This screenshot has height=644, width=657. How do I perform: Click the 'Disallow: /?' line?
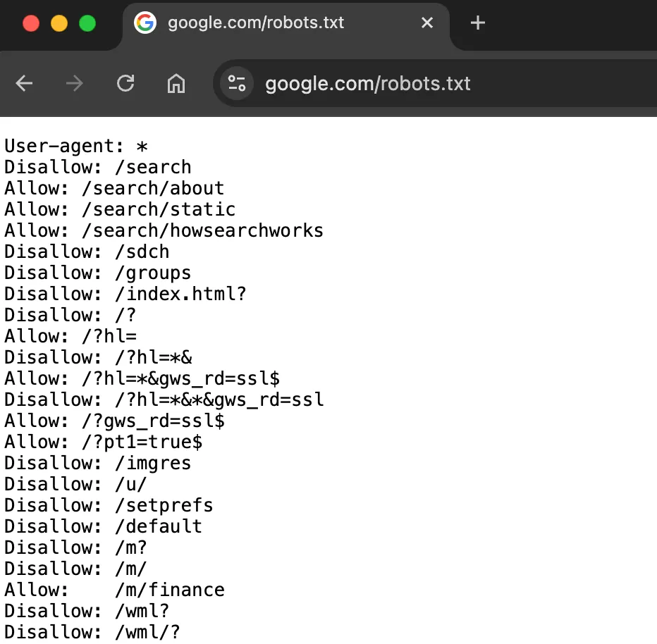(x=70, y=315)
